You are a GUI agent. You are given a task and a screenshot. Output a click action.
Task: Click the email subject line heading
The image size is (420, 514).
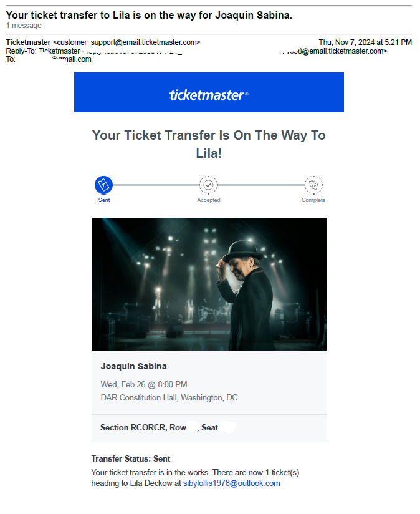pos(149,16)
